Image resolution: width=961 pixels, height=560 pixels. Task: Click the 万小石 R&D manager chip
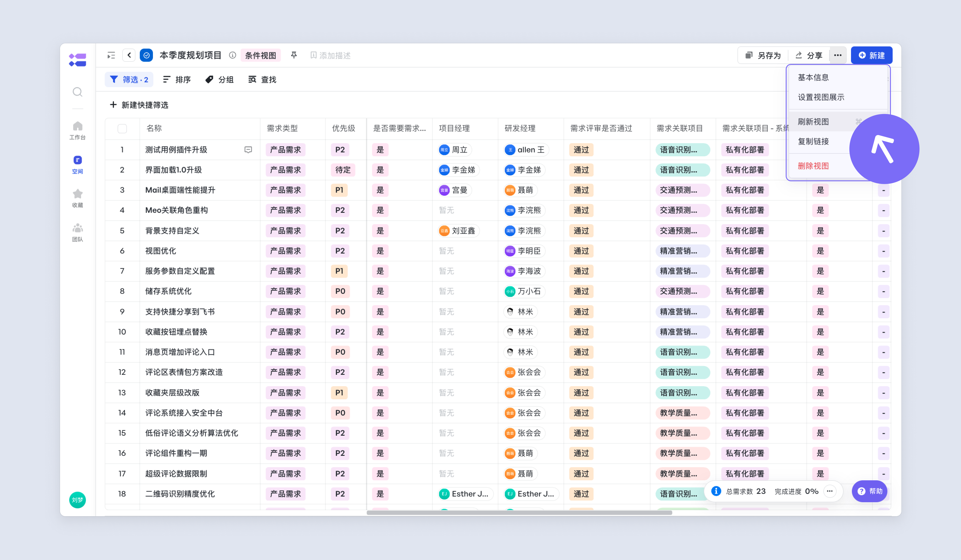coord(524,291)
